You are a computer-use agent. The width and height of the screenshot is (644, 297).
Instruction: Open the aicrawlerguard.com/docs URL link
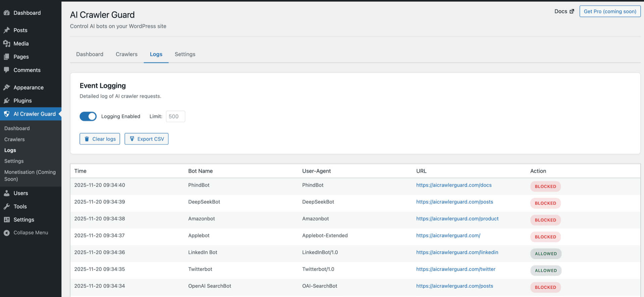454,185
